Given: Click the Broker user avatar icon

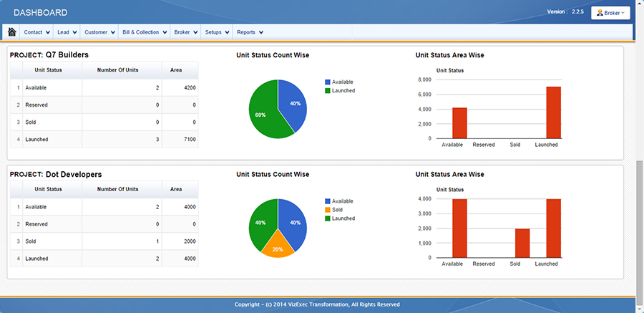Looking at the screenshot, I should pyautogui.click(x=600, y=13).
